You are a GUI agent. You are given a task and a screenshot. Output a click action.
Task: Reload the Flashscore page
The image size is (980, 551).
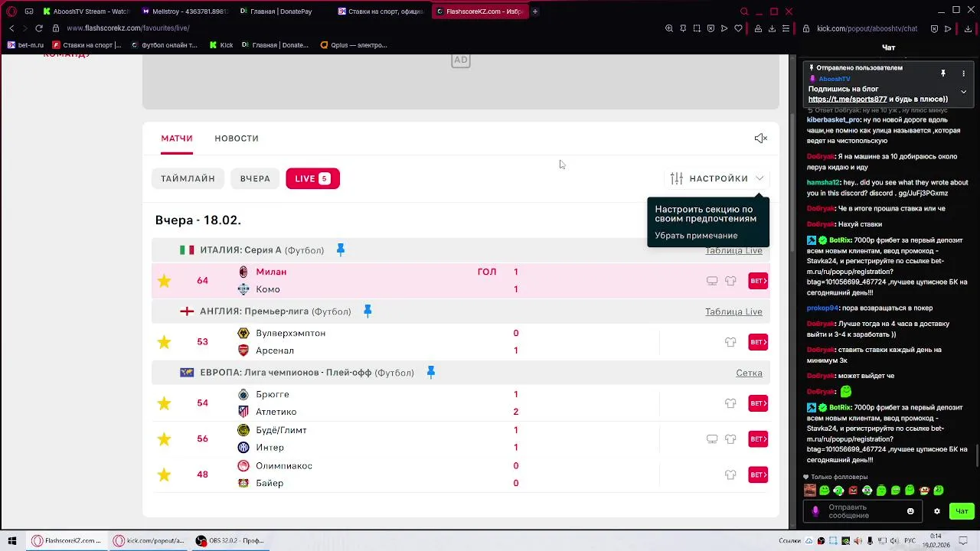coord(39,28)
